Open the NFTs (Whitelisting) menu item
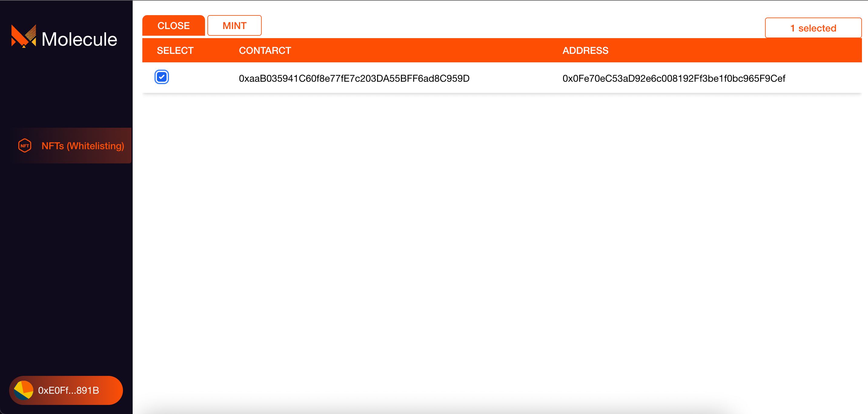868x414 pixels. pyautogui.click(x=71, y=145)
